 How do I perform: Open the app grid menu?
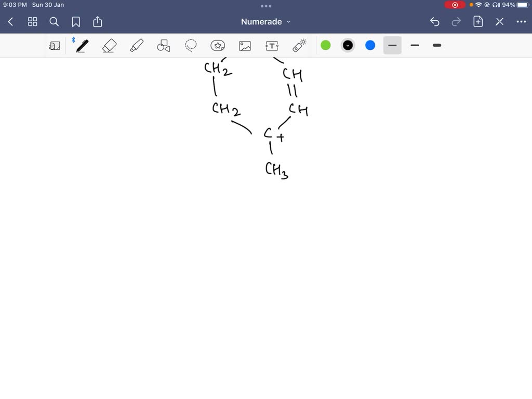pyautogui.click(x=32, y=22)
